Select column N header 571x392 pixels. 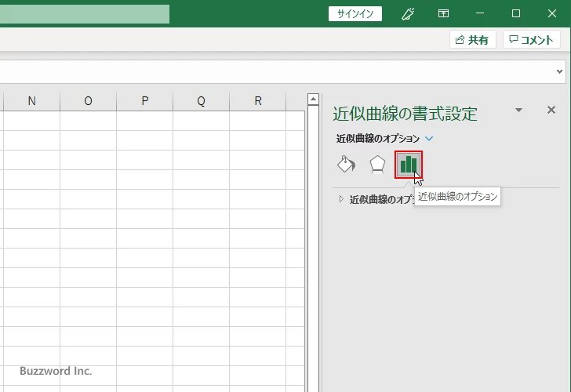point(31,100)
